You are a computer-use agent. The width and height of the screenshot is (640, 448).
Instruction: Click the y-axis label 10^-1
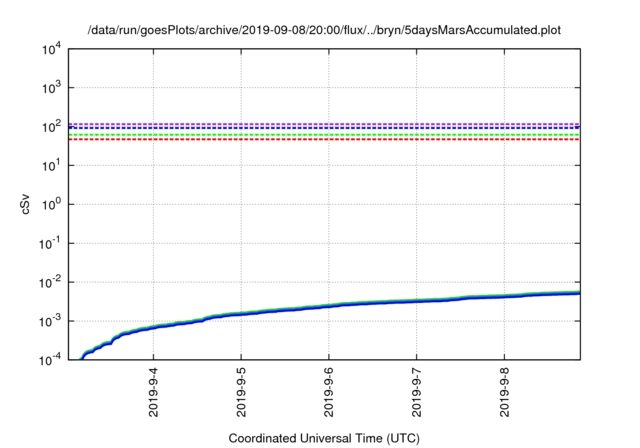[x=50, y=244]
